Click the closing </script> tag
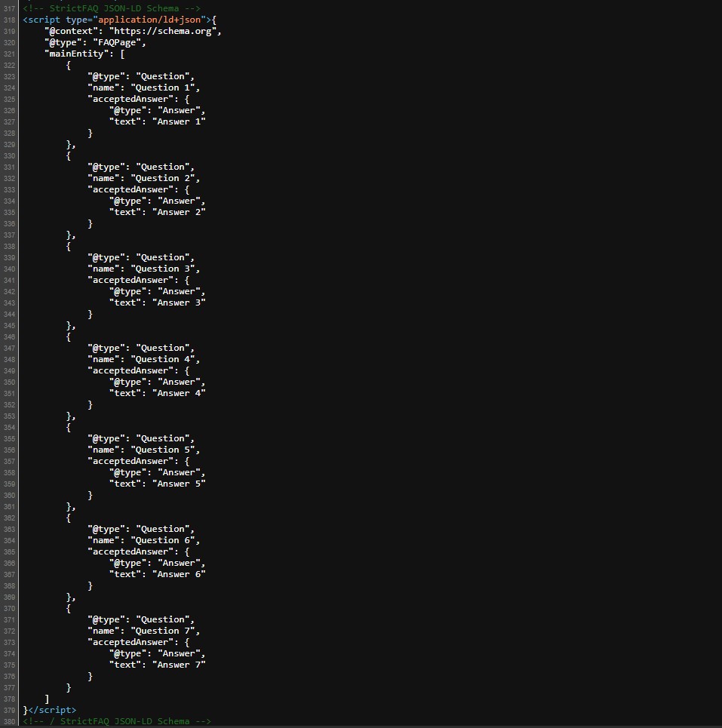Viewport: 722px width, 728px height. 52,710
